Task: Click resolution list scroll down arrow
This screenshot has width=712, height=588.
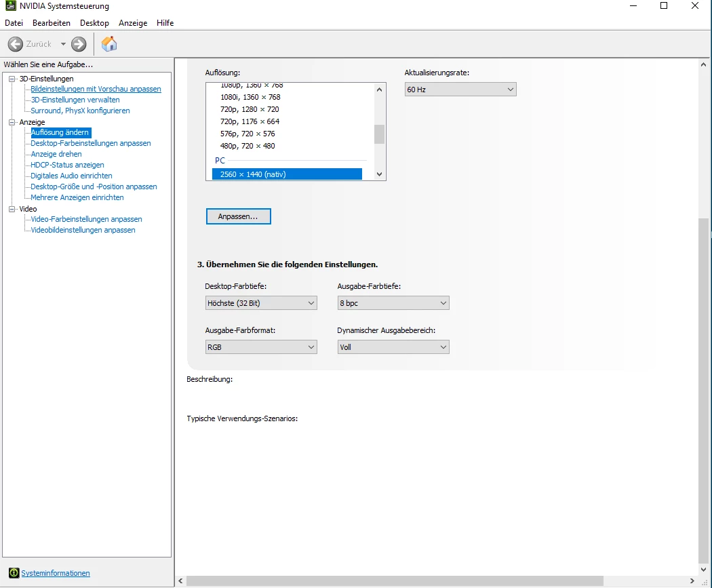Action: coord(380,174)
